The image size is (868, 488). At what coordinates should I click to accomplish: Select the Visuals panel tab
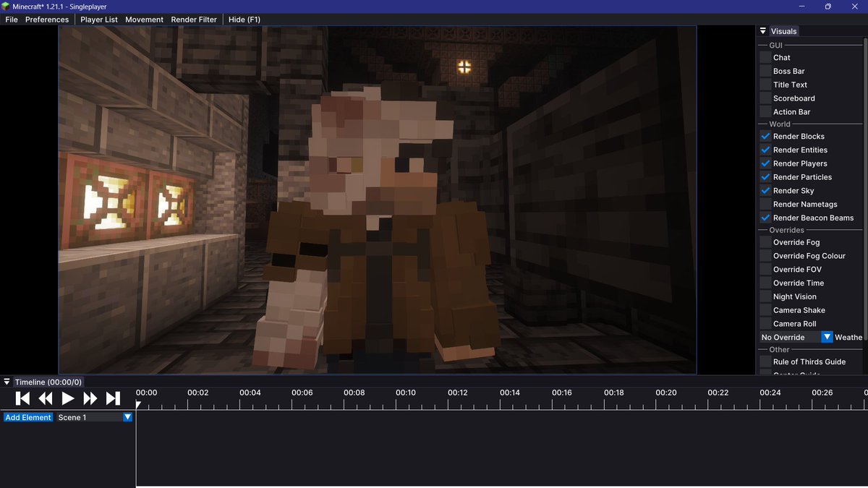coord(784,31)
